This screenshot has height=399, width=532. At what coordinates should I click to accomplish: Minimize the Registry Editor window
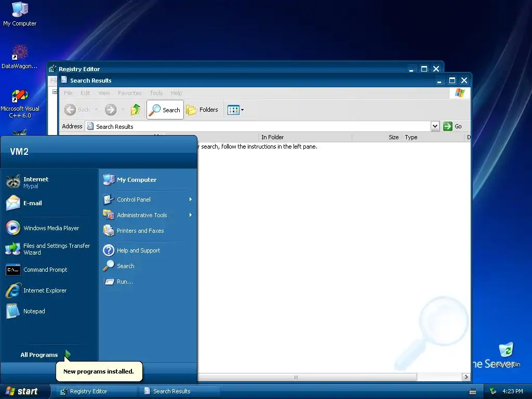411,69
